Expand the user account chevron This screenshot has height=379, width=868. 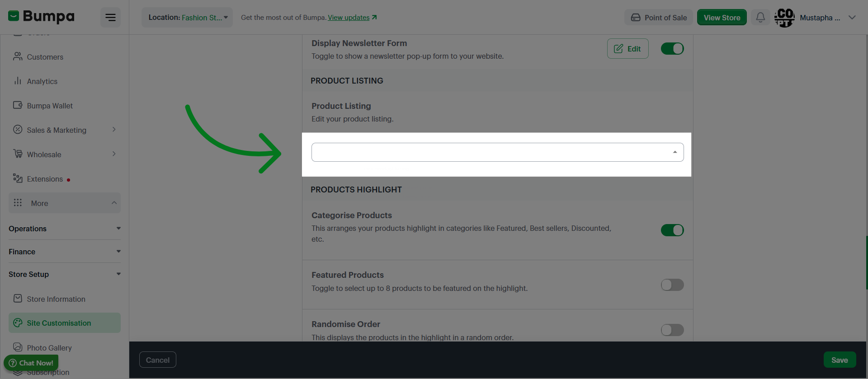click(852, 18)
